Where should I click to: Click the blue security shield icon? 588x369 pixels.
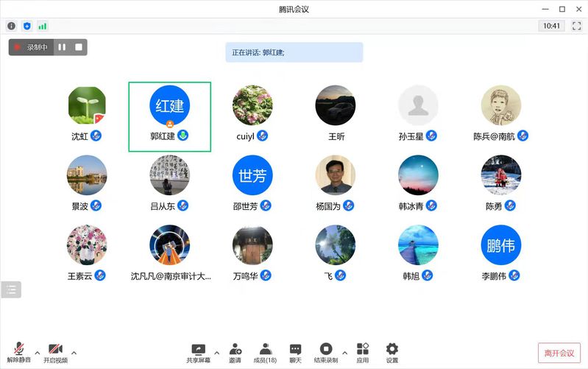[27, 26]
